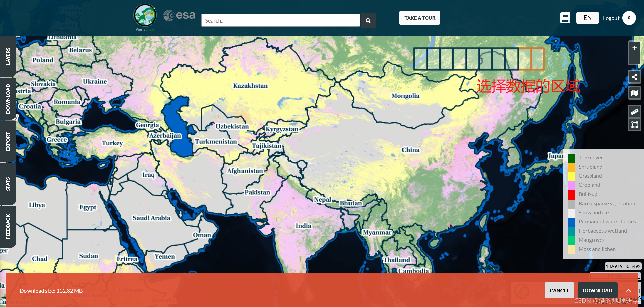644x307 pixels.
Task: Click the Logout link
Action: coord(611,18)
